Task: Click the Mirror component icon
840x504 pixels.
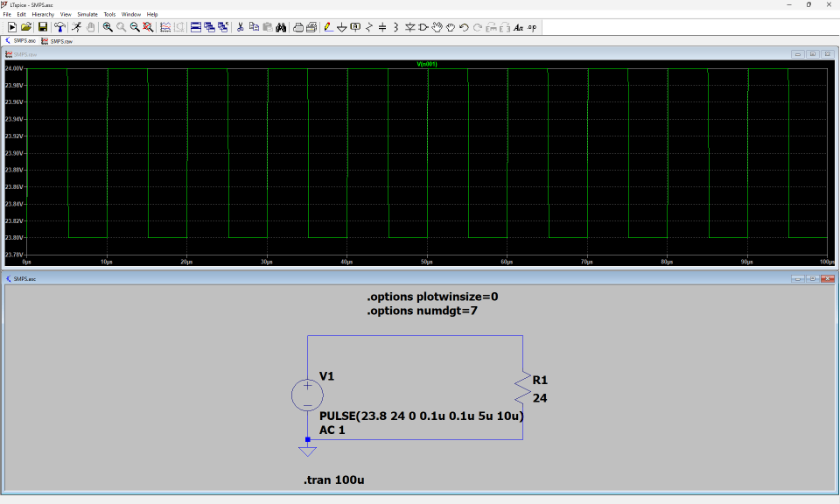Action: (x=505, y=27)
